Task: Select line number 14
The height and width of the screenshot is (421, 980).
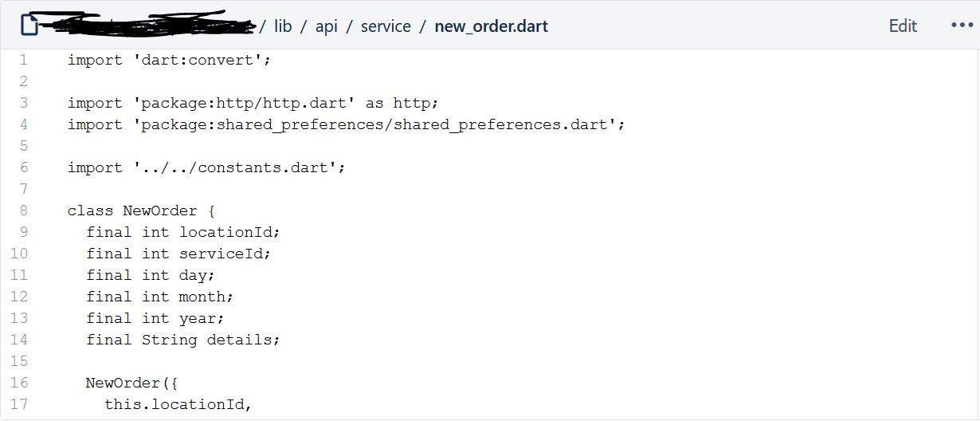Action: point(19,340)
